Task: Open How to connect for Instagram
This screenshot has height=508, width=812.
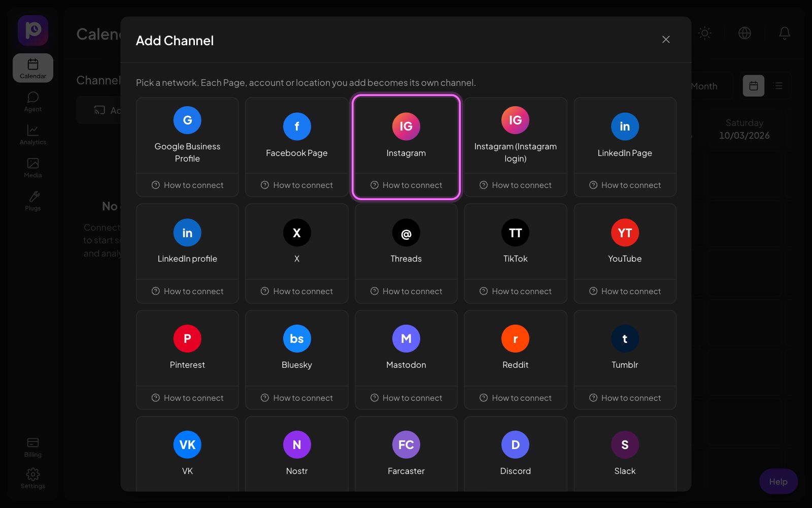Action: [x=406, y=185]
